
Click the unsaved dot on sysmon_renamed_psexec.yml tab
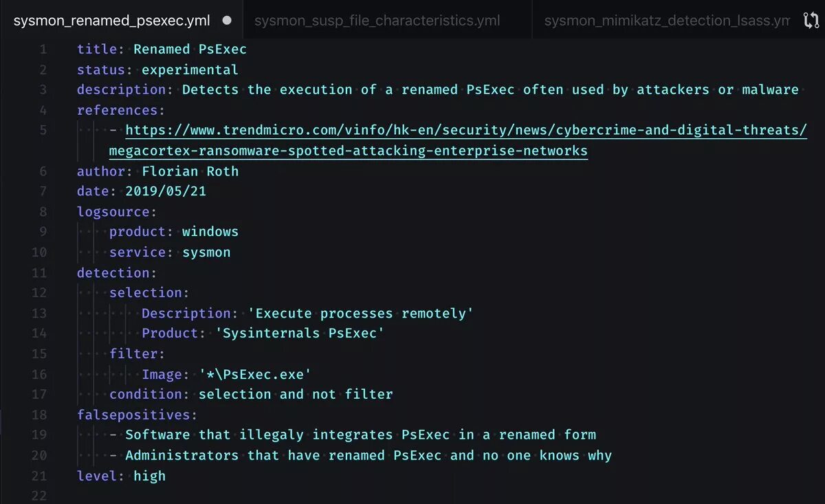tap(227, 21)
